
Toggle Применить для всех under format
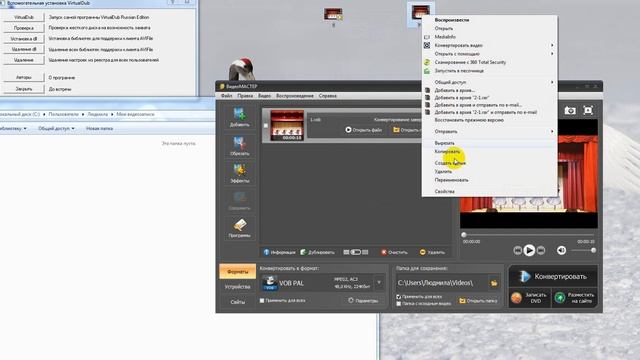[262, 300]
